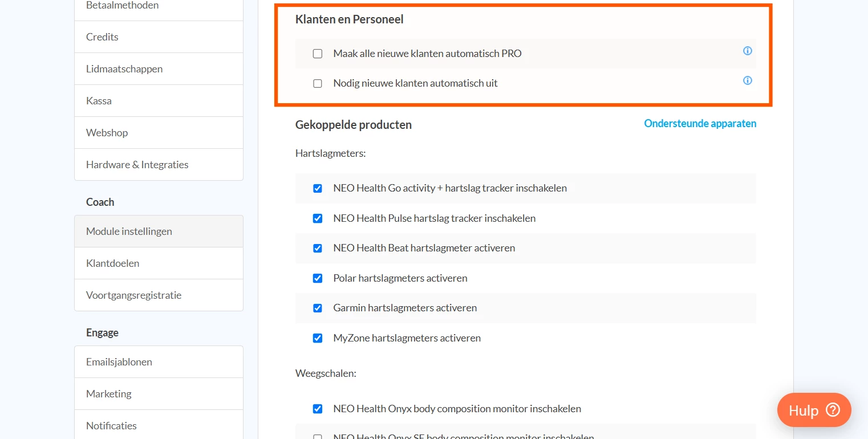Disable NEO Health Pulse hartslag tracker
868x439 pixels.
(318, 218)
